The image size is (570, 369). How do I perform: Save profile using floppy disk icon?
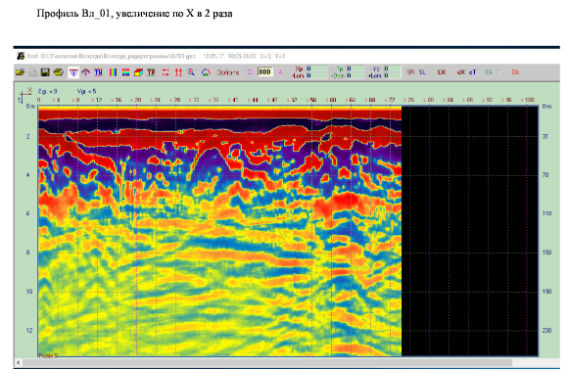45,72
